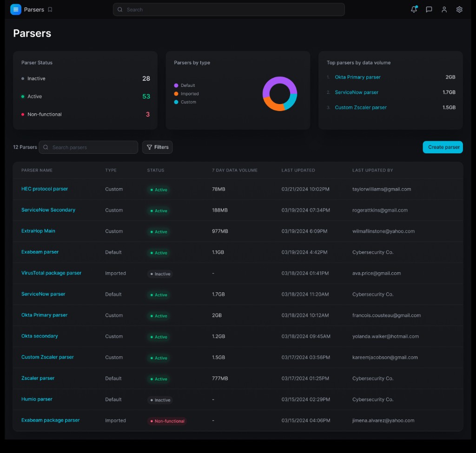Screen dimensions: 476x453
Task: Click inside the Search parsers field
Action: 88,147
